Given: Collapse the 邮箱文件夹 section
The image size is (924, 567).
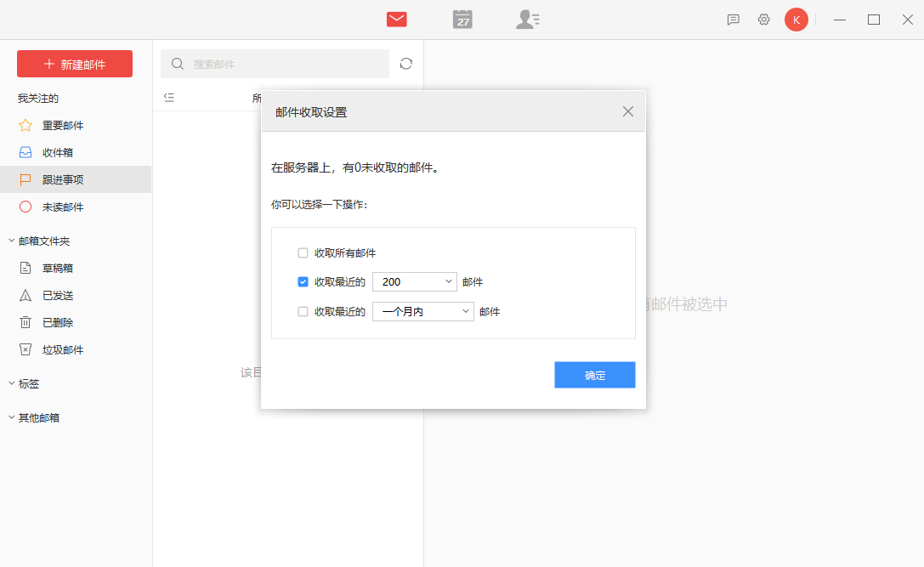Looking at the screenshot, I should coord(11,241).
